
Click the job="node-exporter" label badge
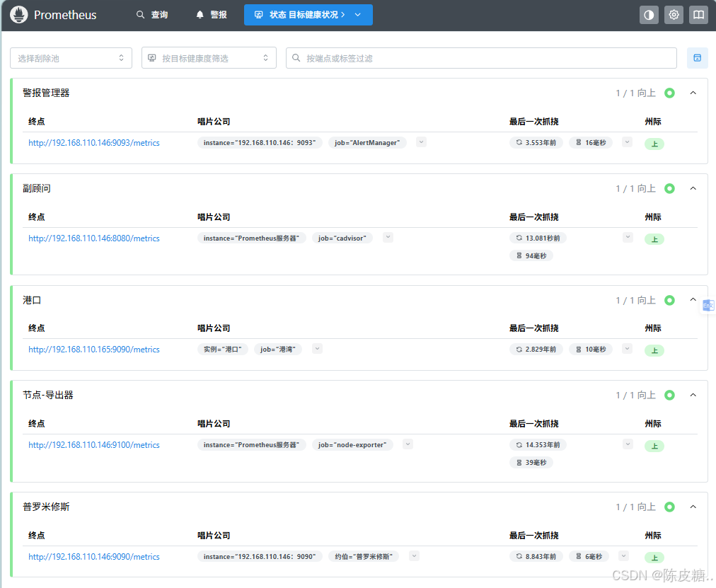tap(352, 445)
